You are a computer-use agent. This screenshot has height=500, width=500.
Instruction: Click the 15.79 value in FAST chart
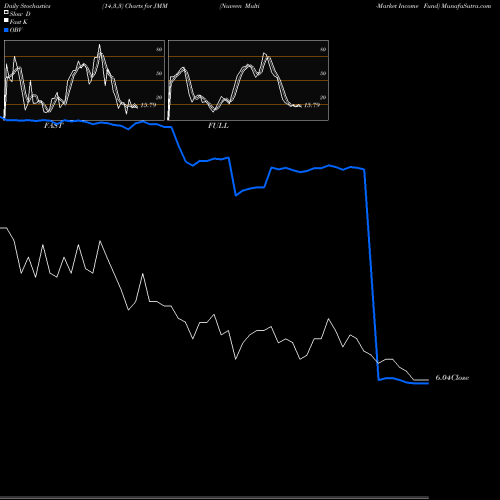pos(148,105)
